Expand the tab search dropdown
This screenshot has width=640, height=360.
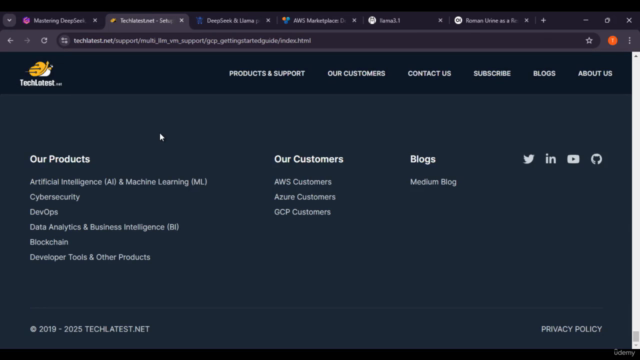(x=9, y=20)
